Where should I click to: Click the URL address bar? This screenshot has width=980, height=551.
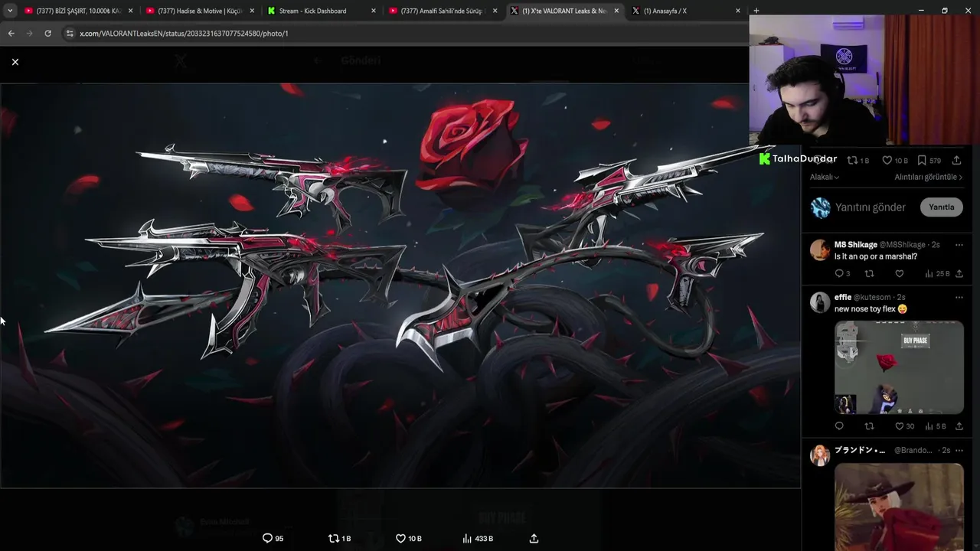pos(406,34)
